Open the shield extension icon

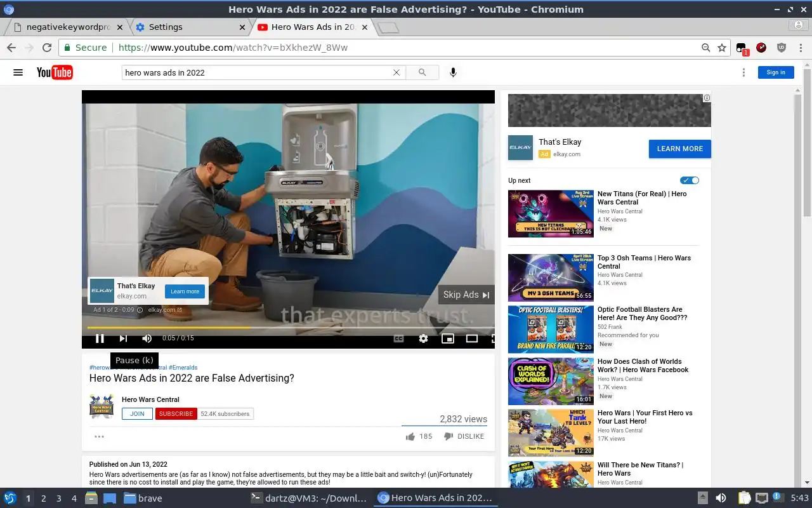(x=782, y=48)
